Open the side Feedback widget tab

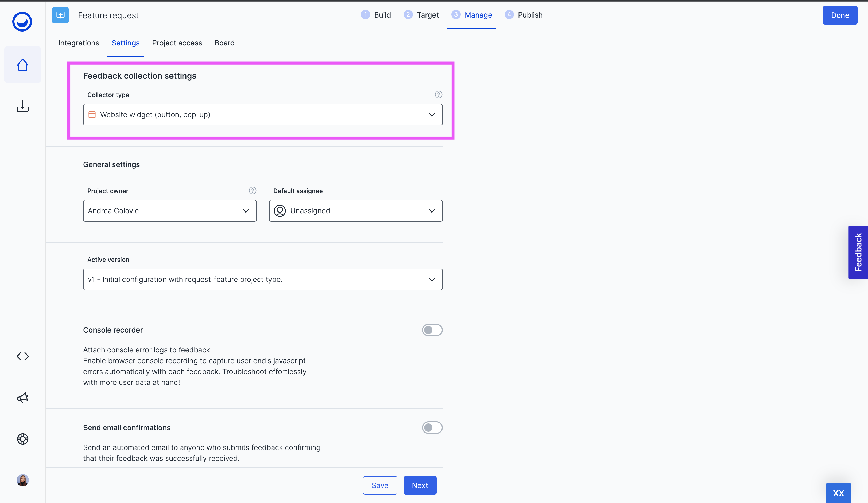[858, 252]
